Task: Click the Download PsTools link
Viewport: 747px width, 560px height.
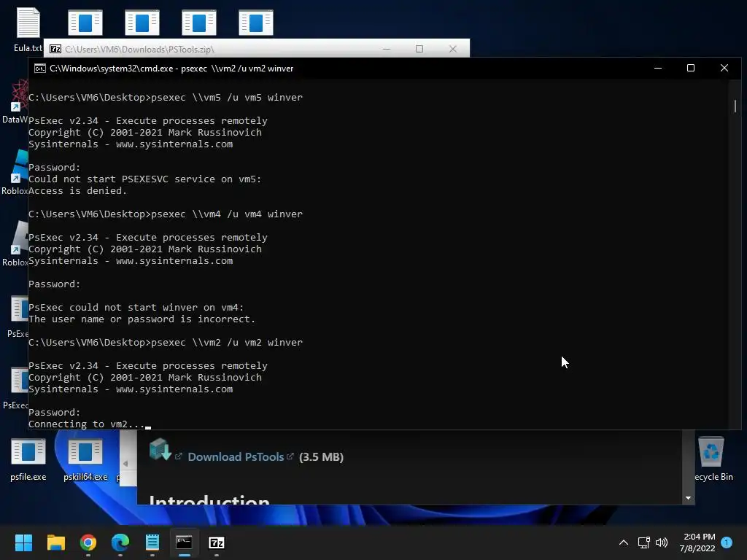Action: [x=236, y=456]
